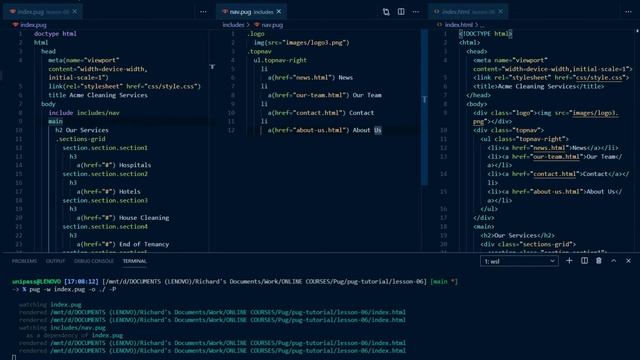The image size is (640, 360).
Task: Click the 'include includes/nav' line in index.pug
Action: [84, 113]
